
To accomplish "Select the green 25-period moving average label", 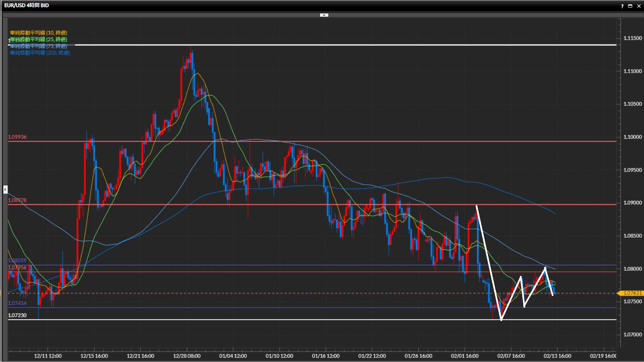I will pos(39,39).
